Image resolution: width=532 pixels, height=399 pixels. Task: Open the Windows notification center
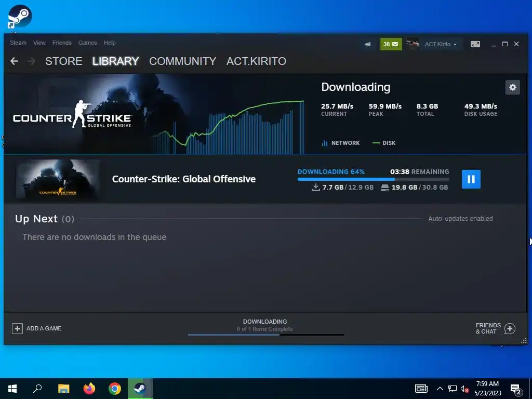click(516, 390)
